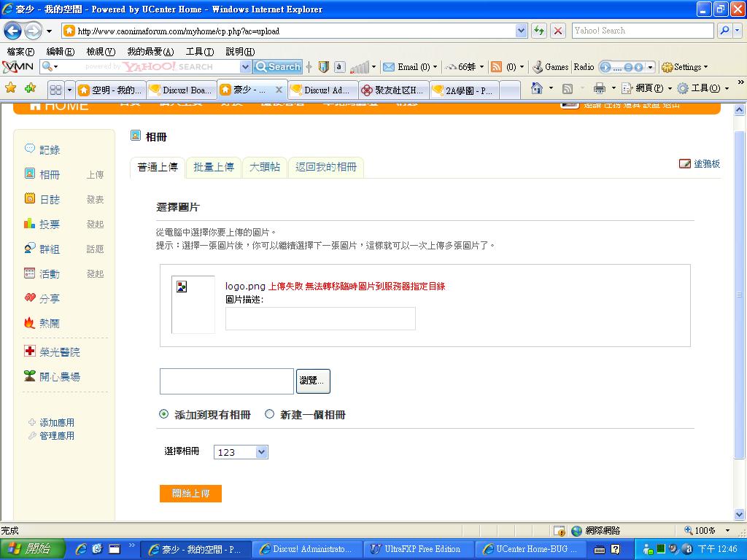This screenshot has height=560, width=747.
Task: Select 添加到現有相冊 radio button
Action: coord(164,414)
